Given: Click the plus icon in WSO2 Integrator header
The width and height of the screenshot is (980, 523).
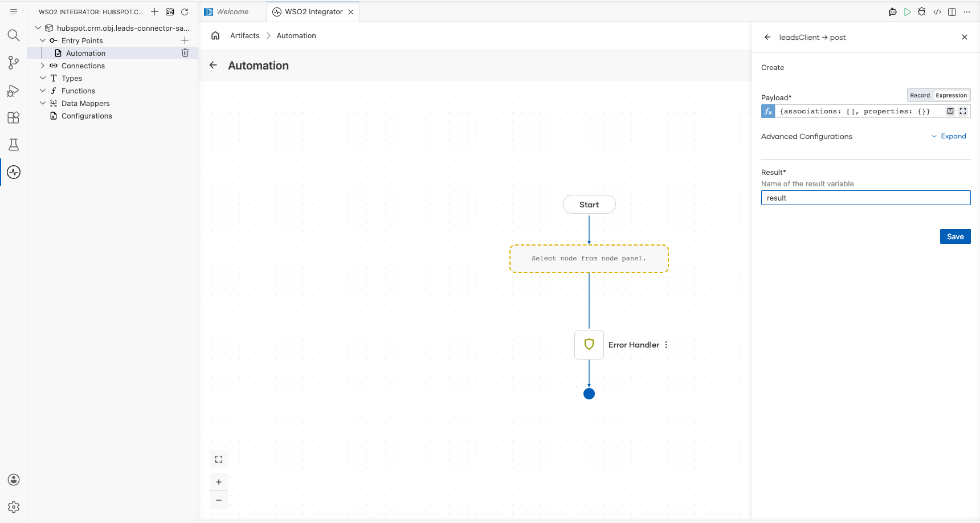Looking at the screenshot, I should click(154, 11).
